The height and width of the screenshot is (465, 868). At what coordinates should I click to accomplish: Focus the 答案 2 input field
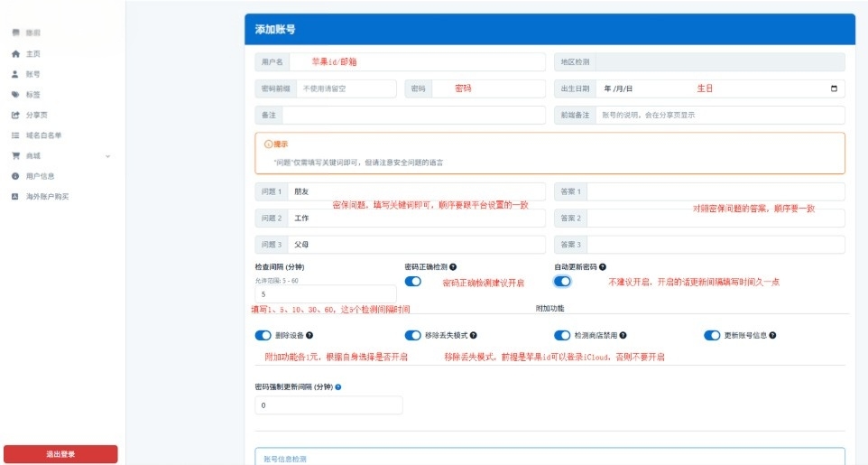click(x=716, y=219)
